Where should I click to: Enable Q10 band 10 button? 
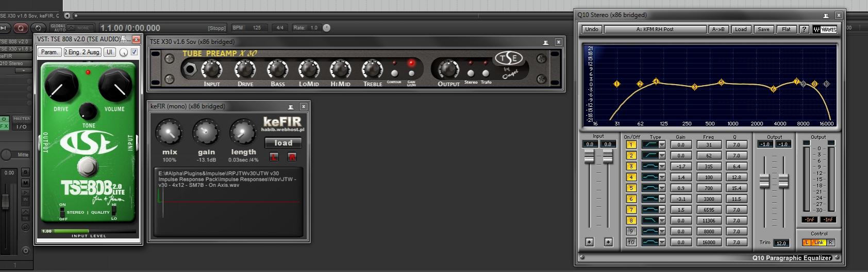click(x=631, y=242)
